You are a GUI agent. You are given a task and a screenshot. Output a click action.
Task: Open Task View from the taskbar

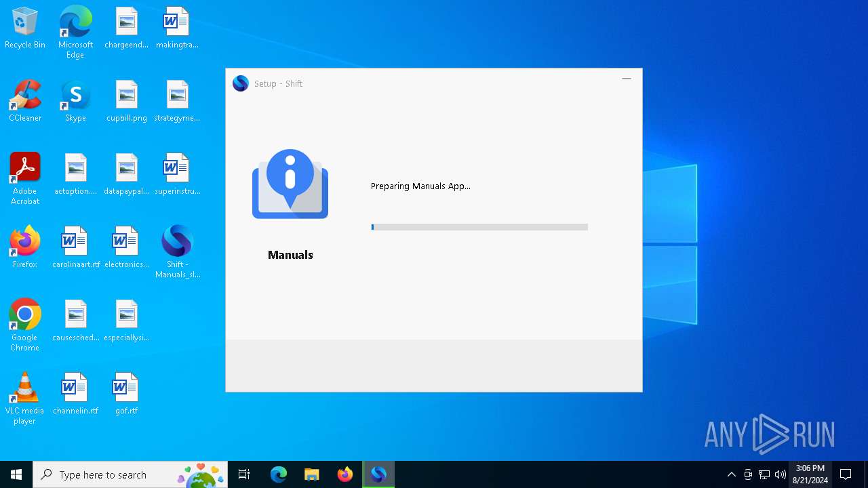pyautogui.click(x=244, y=474)
